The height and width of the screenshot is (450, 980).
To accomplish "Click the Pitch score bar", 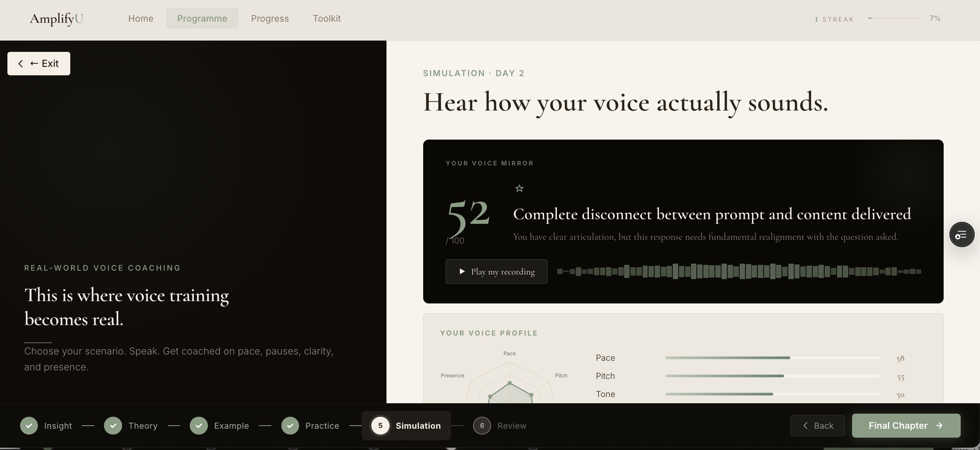I will click(773, 376).
